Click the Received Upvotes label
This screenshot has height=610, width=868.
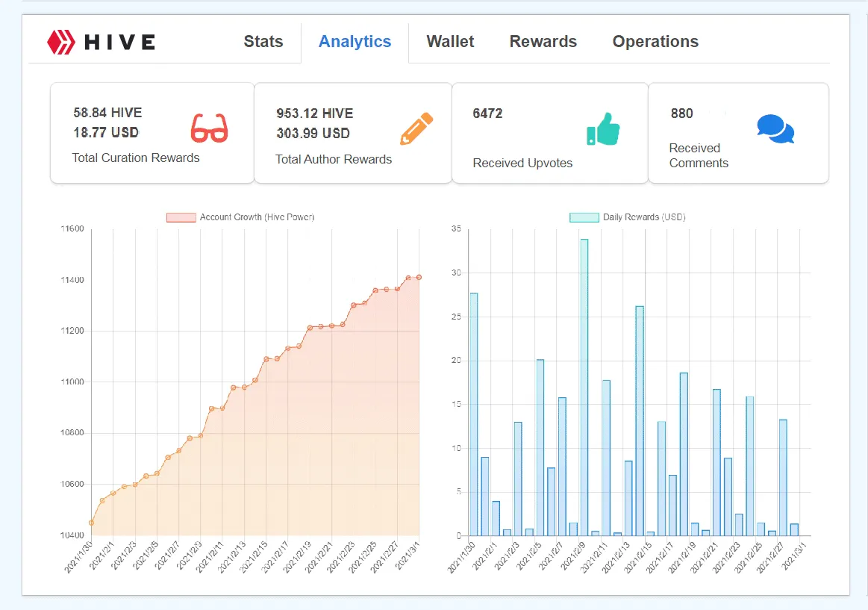point(522,164)
